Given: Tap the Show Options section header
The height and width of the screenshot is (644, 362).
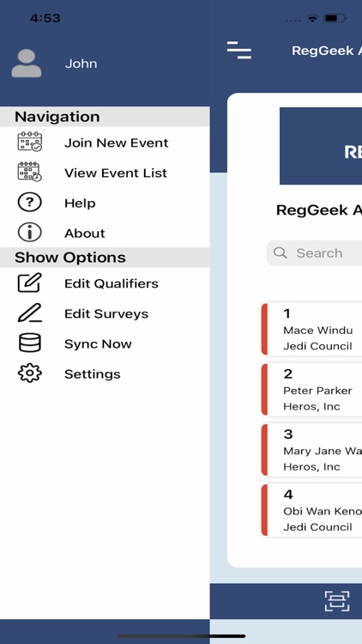Looking at the screenshot, I should click(x=105, y=258).
